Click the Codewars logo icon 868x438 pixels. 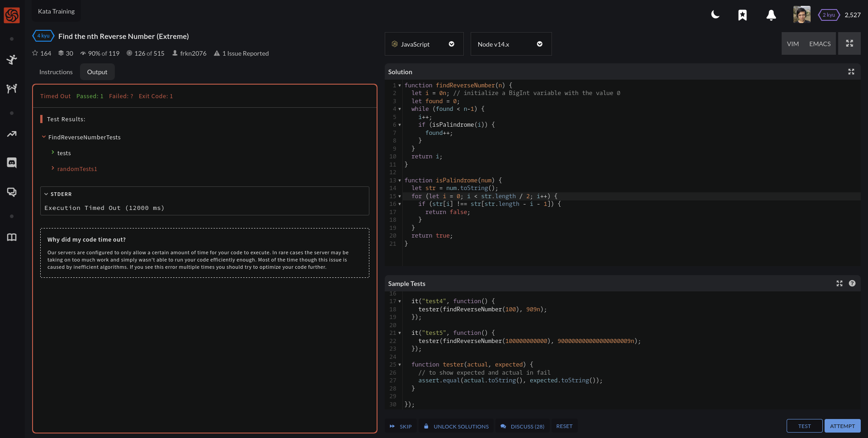click(x=12, y=15)
